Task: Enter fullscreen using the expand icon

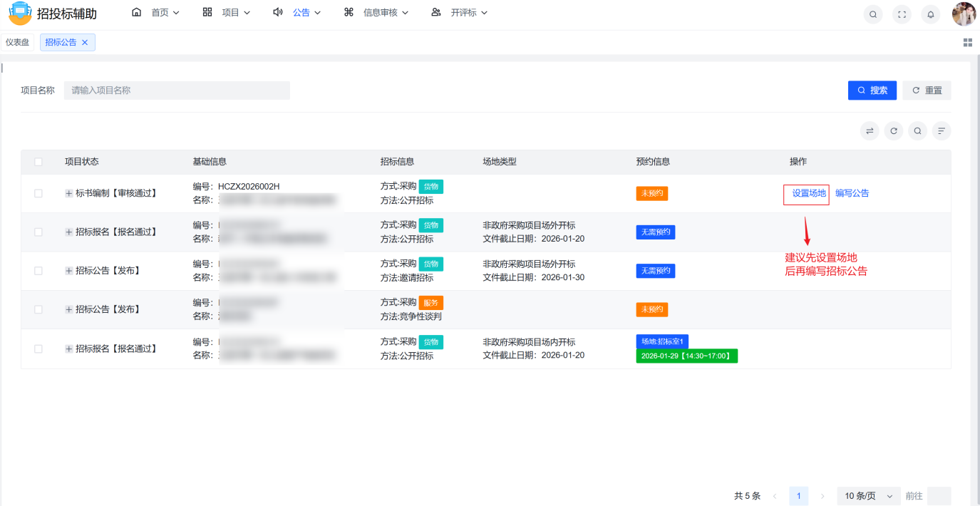Action: pos(901,14)
